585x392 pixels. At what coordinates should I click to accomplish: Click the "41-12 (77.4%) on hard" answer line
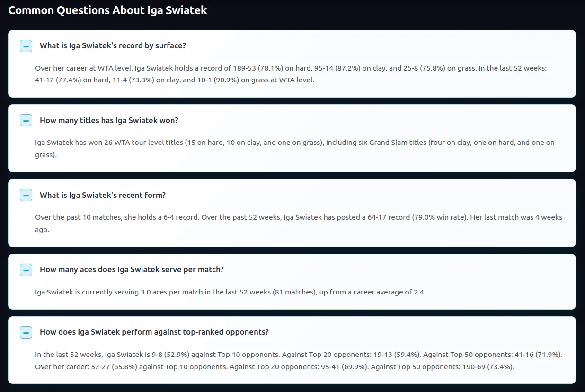click(76, 80)
